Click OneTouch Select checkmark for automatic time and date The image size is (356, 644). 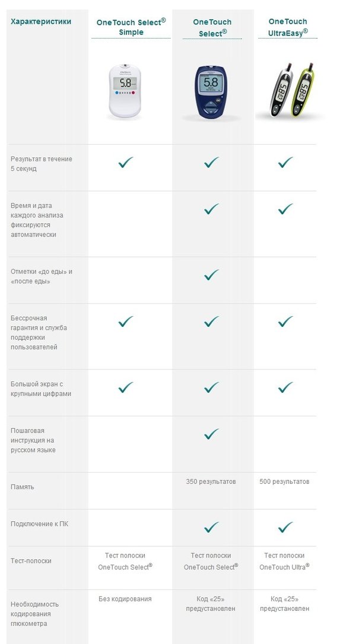(x=211, y=209)
